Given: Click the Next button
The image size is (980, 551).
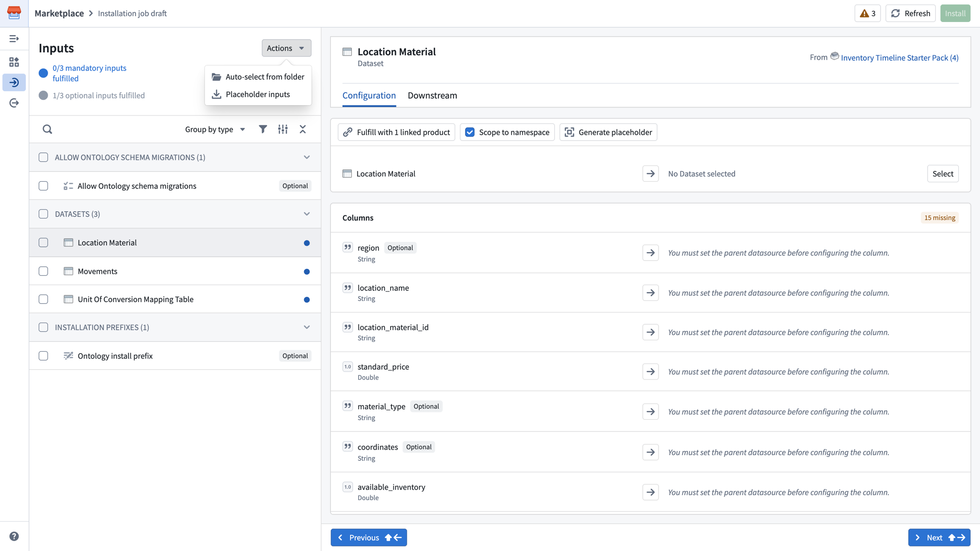Looking at the screenshot, I should tap(939, 537).
